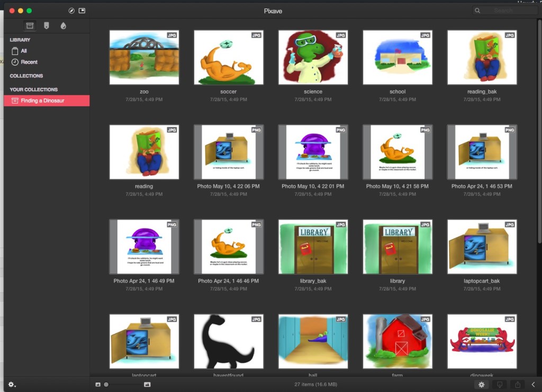
Task: Open the color drop filter tab
Action: click(x=64, y=25)
